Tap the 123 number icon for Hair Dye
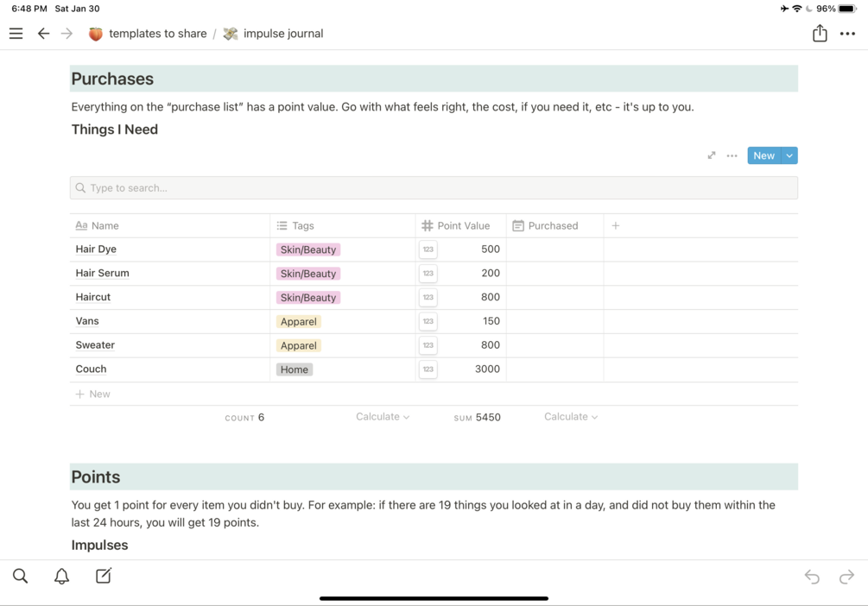868x606 pixels. click(x=428, y=249)
